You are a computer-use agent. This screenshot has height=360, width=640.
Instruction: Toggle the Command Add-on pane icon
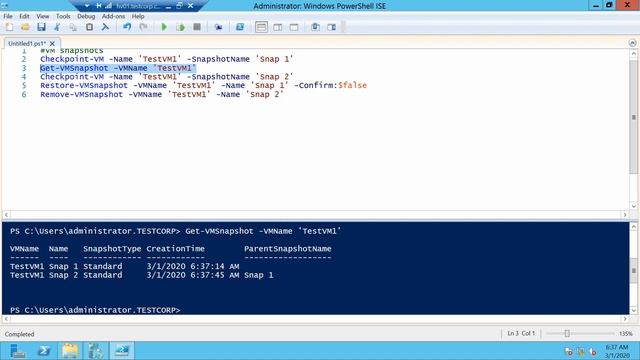(x=331, y=27)
